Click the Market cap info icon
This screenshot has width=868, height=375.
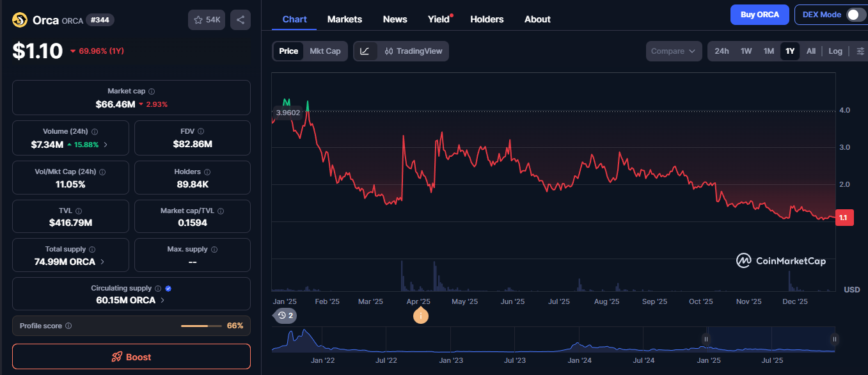[150, 90]
